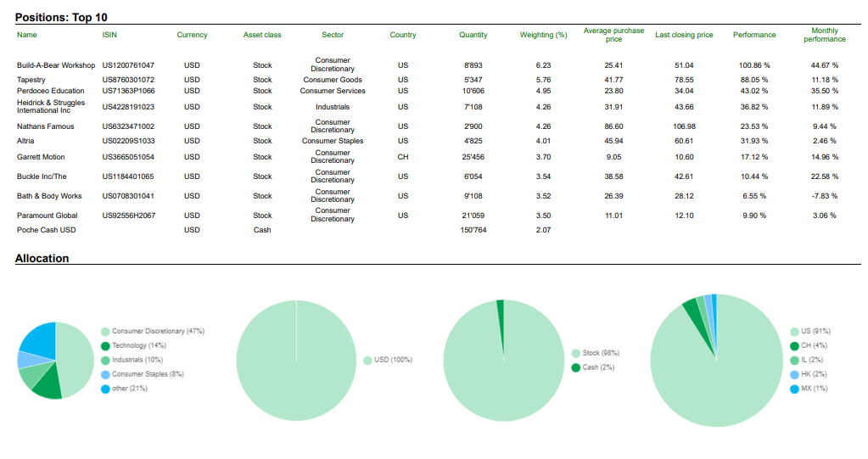
Task: Click the IL (2%) legend label
Action: [x=812, y=360]
